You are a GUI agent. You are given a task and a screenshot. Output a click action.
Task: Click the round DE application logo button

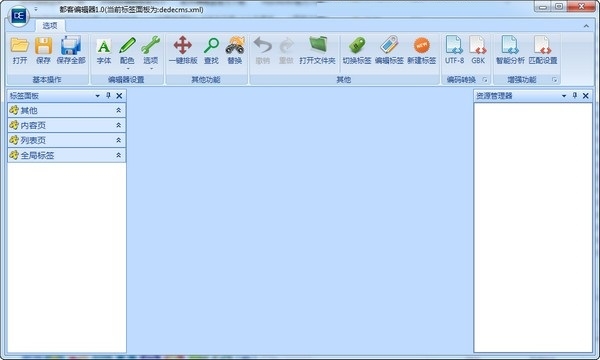pos(18,16)
